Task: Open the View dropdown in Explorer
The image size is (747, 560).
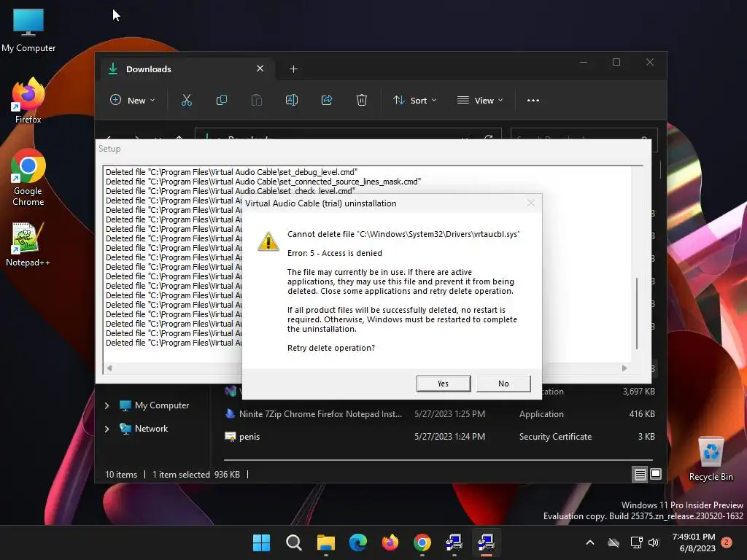Action: [480, 101]
